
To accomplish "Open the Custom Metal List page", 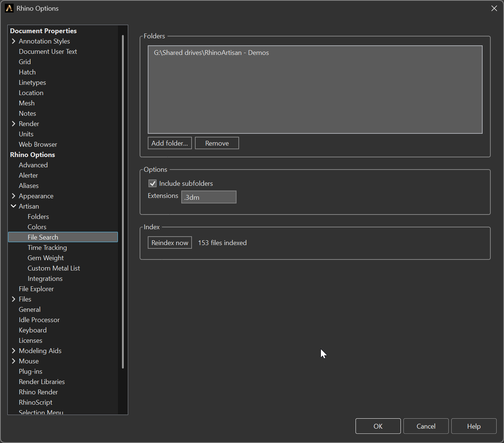I will click(54, 268).
